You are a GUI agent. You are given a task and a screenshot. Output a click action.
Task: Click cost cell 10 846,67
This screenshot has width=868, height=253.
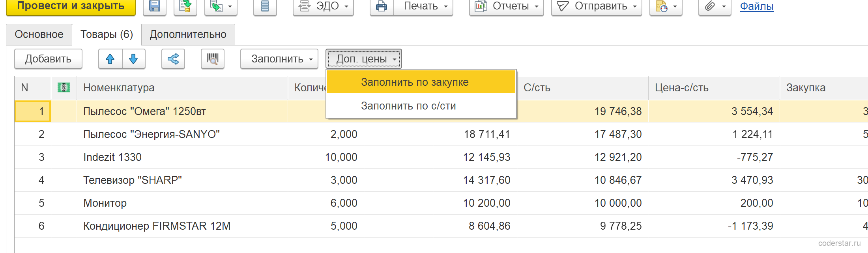[x=618, y=180]
